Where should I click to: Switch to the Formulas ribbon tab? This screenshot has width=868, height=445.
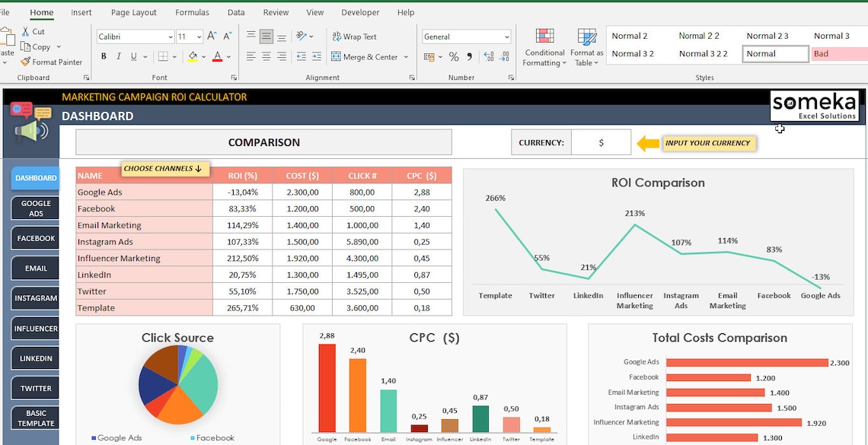click(192, 12)
